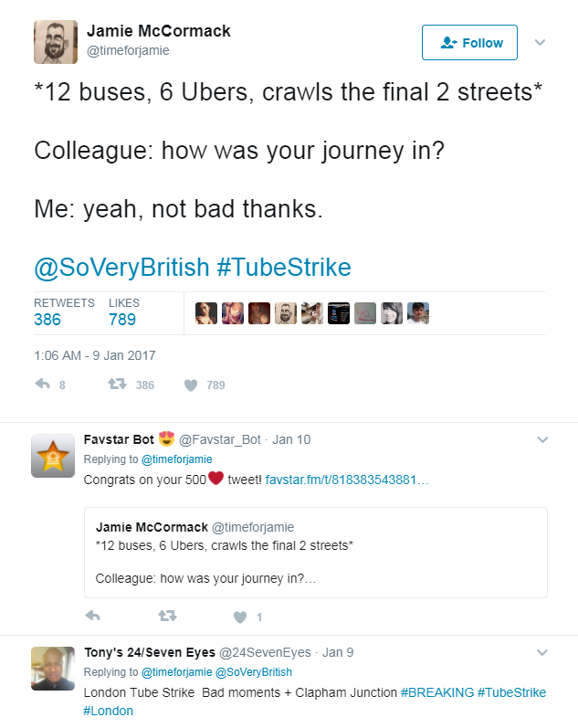Retweet the Favstar Bot reply
Image resolution: width=578 pixels, height=728 pixels.
coord(166,617)
